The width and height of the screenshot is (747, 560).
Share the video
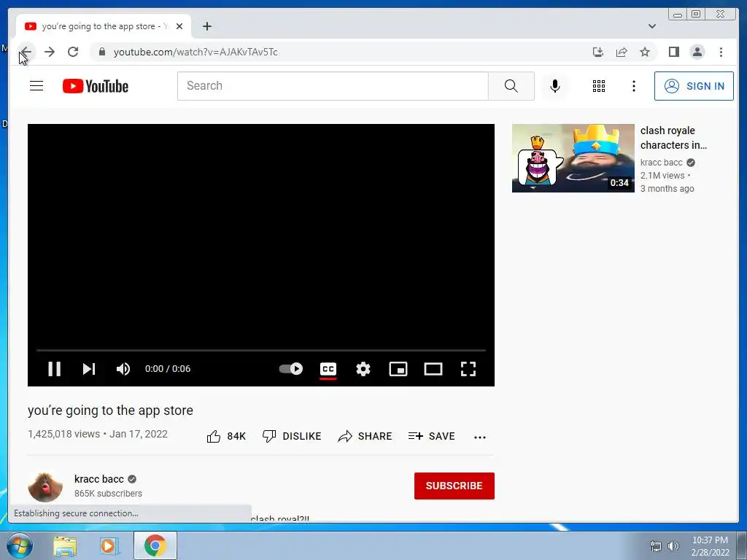[x=365, y=436]
